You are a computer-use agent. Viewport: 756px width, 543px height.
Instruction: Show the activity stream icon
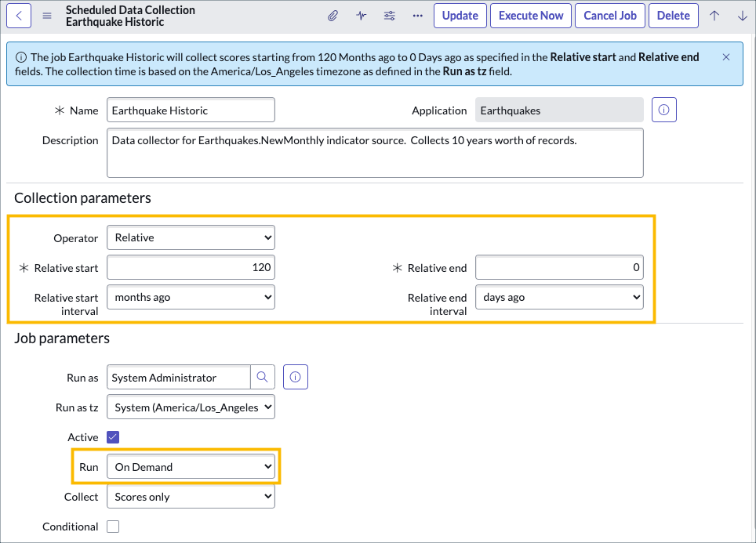[x=361, y=15]
